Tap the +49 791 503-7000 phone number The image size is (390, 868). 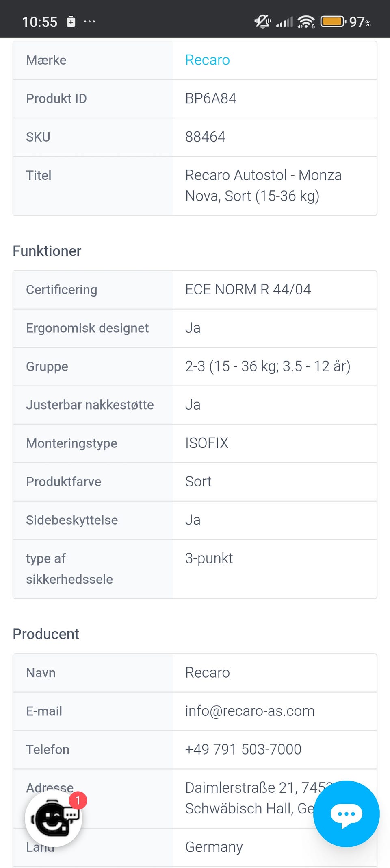click(x=243, y=749)
